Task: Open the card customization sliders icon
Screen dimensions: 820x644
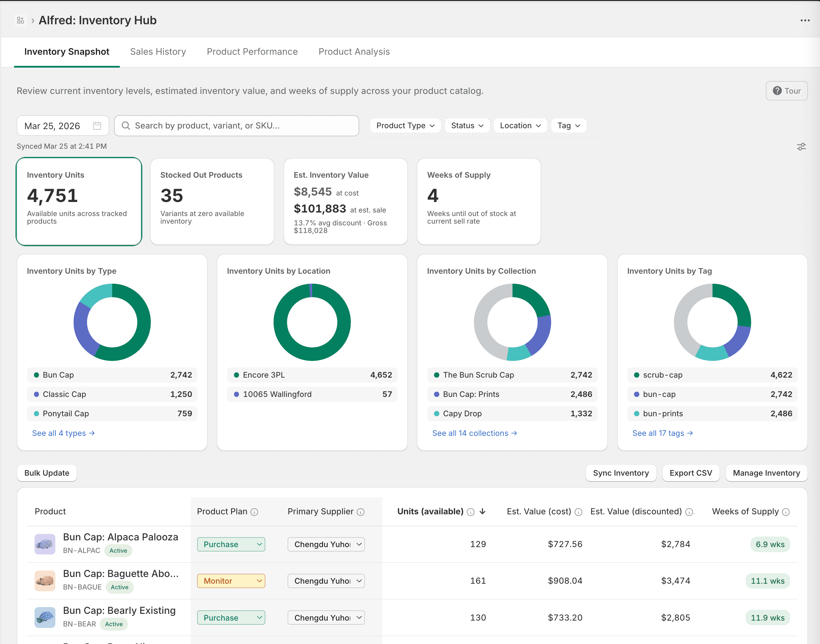Action: pyautogui.click(x=801, y=147)
